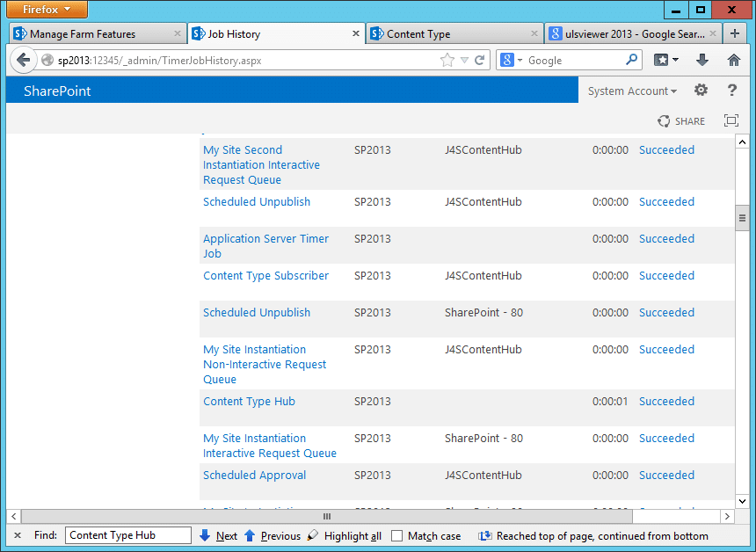The height and width of the screenshot is (552, 756).
Task: Expand the System Account dropdown
Action: tap(632, 91)
